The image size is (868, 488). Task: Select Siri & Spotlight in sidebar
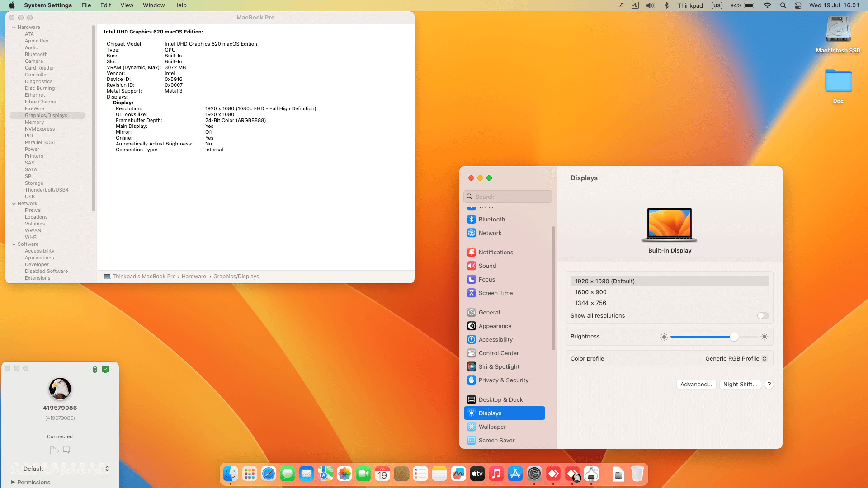coord(499,366)
